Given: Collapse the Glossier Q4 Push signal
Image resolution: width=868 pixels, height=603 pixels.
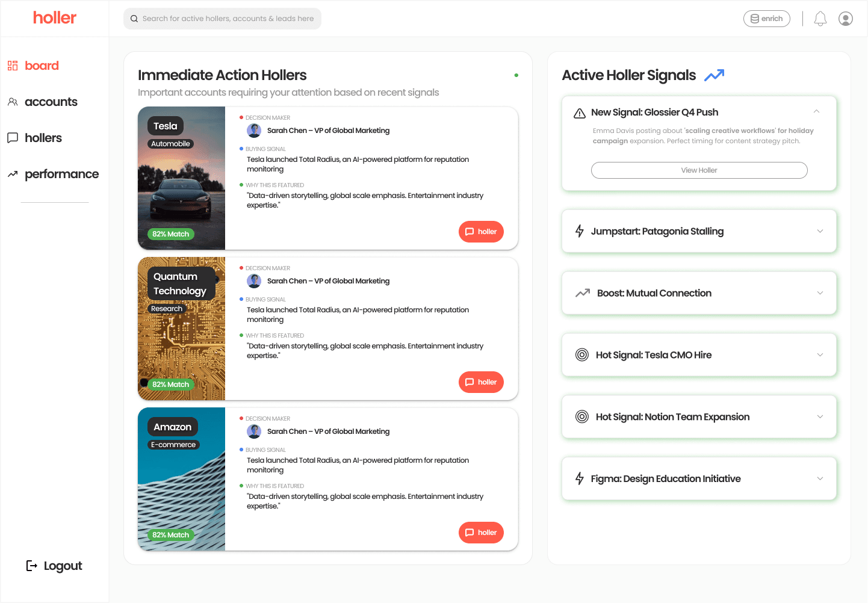Looking at the screenshot, I should tap(817, 111).
